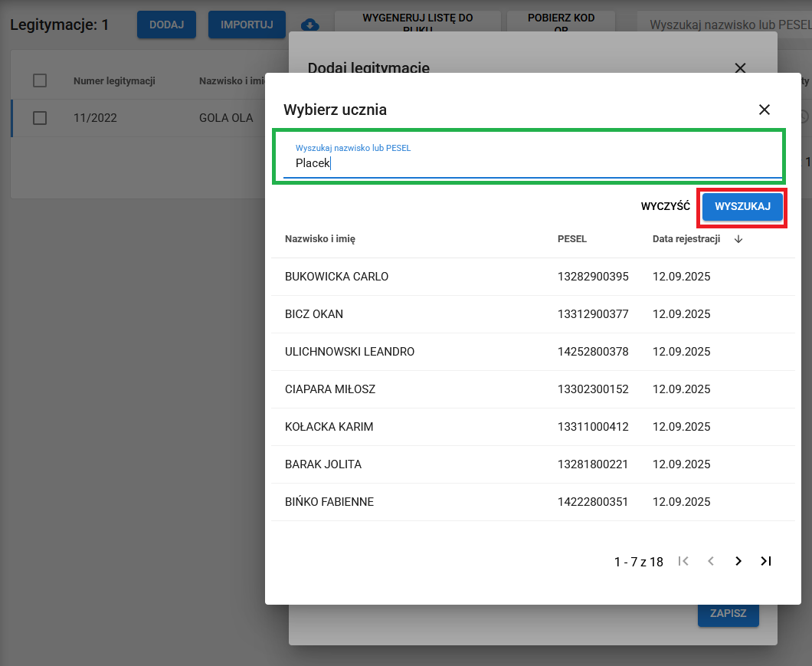Sort by Nazwisko i imię column header
The height and width of the screenshot is (666, 812).
(x=320, y=239)
